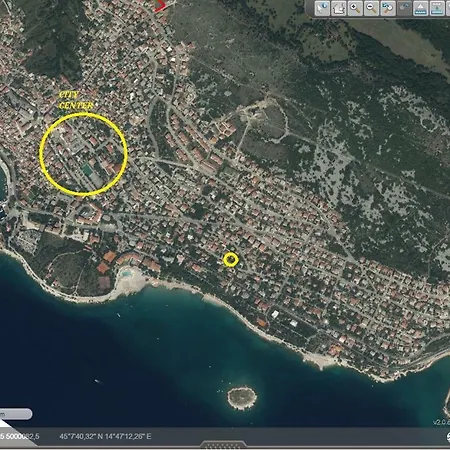Activate the zoom out magnifier tool
This screenshot has width=450, height=450.
(371, 8)
